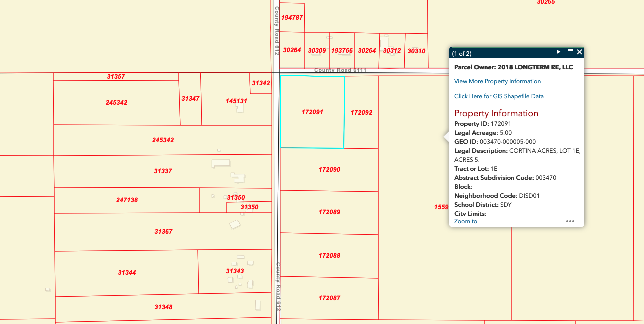Select parcel 31367 on the map
644x324 pixels.
[163, 232]
